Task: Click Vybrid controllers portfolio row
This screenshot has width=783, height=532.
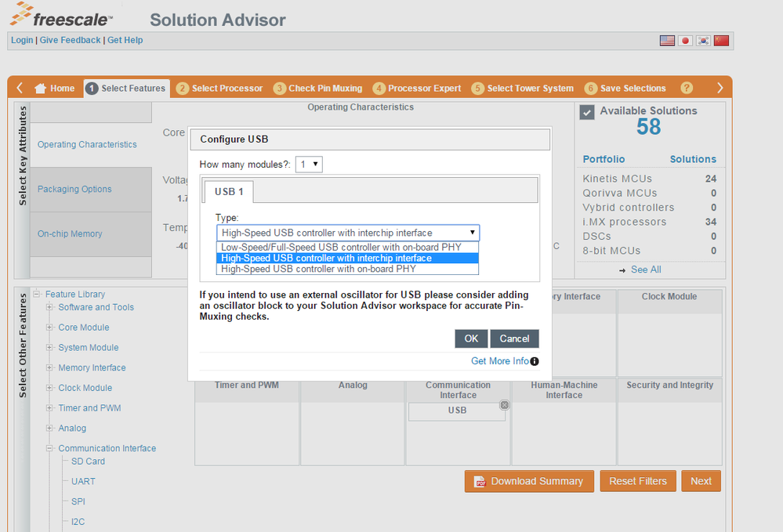Action: [x=649, y=207]
